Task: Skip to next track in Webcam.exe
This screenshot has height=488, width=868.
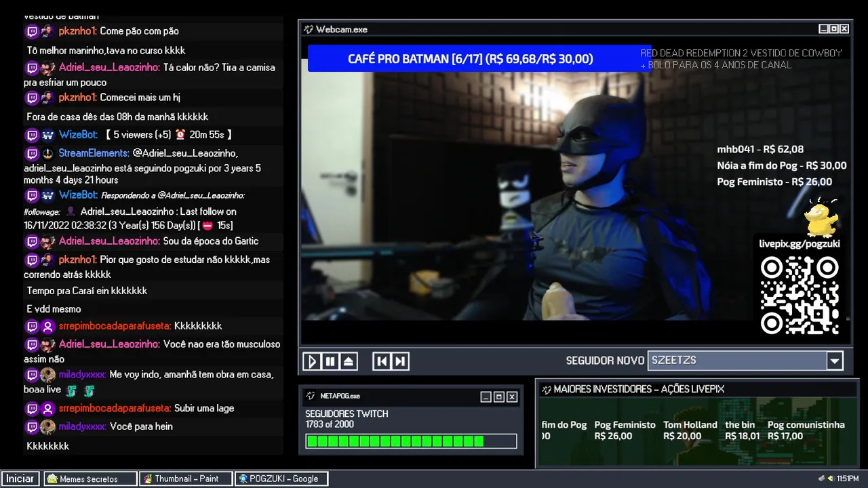Action: point(400,361)
